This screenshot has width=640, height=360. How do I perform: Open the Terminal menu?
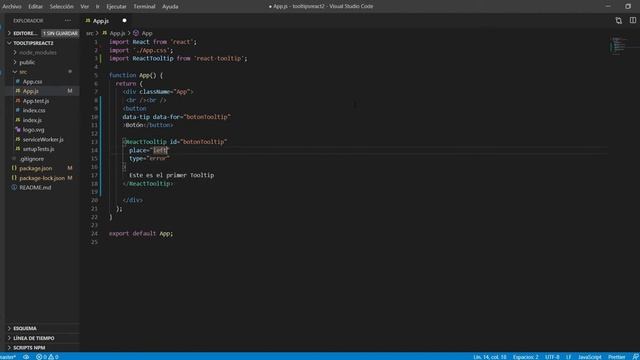(x=144, y=6)
